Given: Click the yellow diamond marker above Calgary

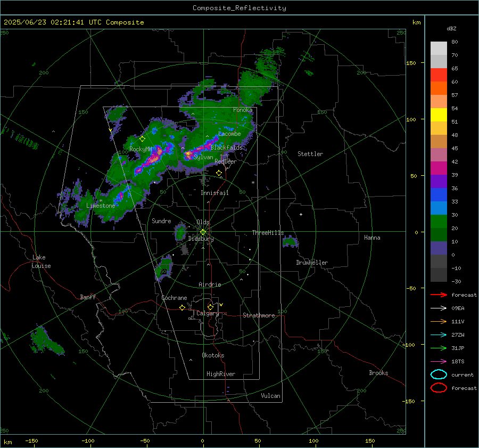Looking at the screenshot, I should tap(210, 307).
